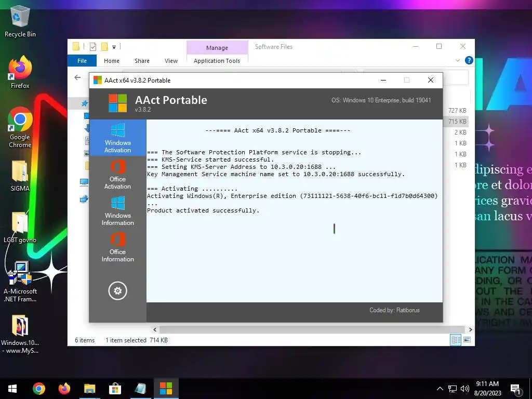532x399 pixels.
Task: Show Office Information in AAct
Action: [x=117, y=247]
